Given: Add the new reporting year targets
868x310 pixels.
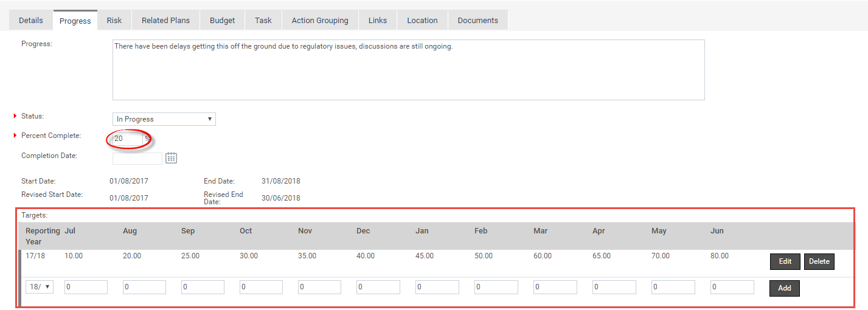Looking at the screenshot, I should (x=785, y=288).
